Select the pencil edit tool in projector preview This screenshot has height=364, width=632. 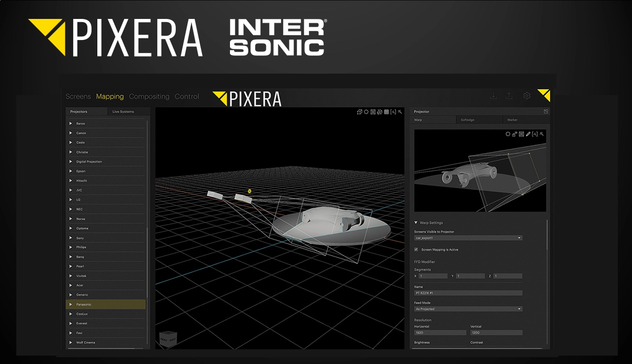tap(528, 134)
